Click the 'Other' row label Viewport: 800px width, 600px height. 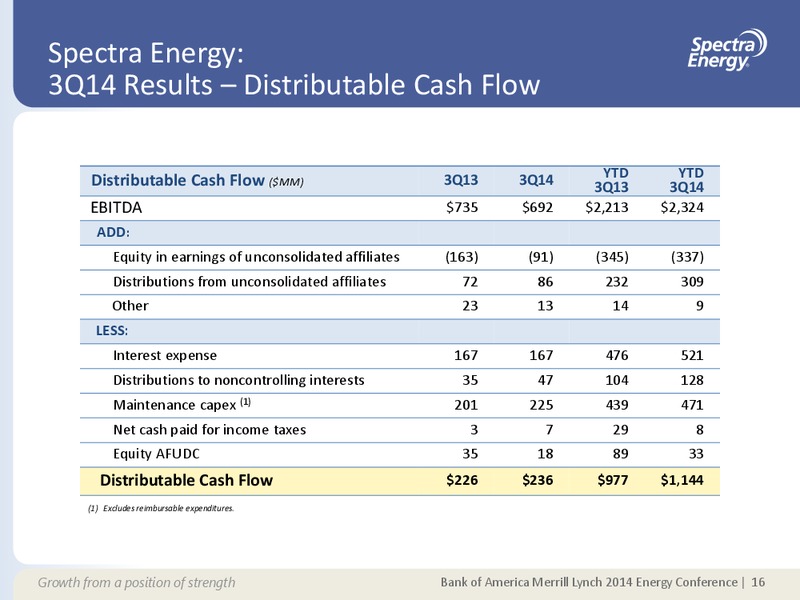(130, 306)
